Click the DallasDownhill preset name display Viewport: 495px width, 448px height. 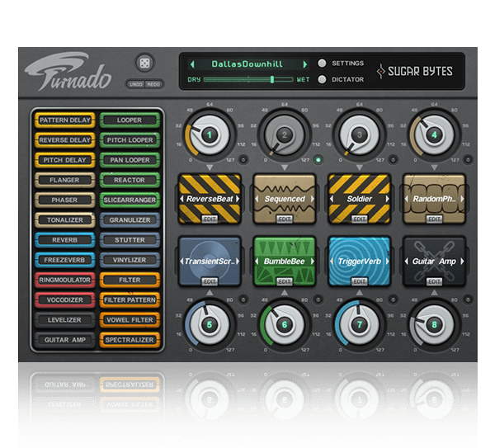(247, 64)
